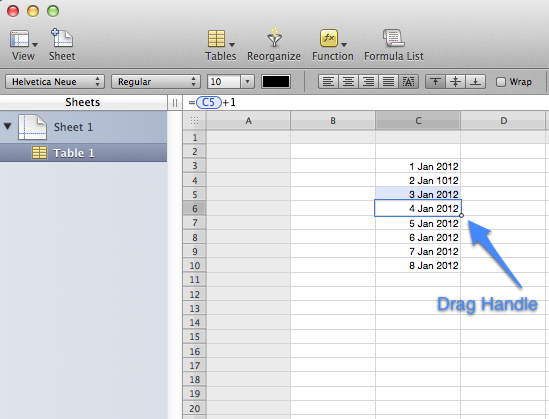
Task: Select row 15 header
Action: pos(195,337)
